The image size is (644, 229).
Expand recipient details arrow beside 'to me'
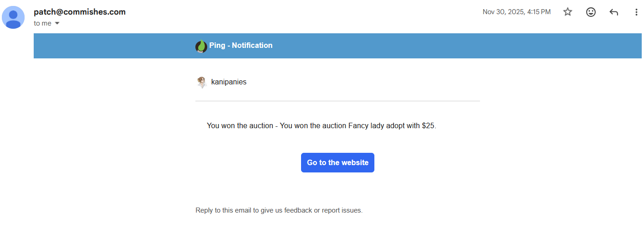tap(57, 23)
